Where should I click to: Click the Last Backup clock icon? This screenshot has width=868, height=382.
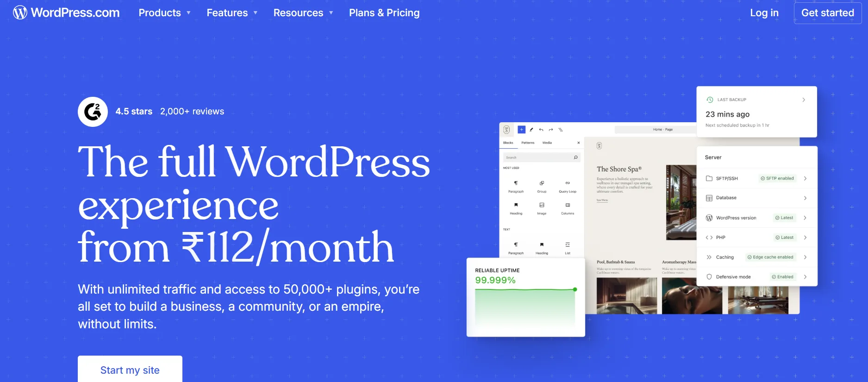point(710,100)
